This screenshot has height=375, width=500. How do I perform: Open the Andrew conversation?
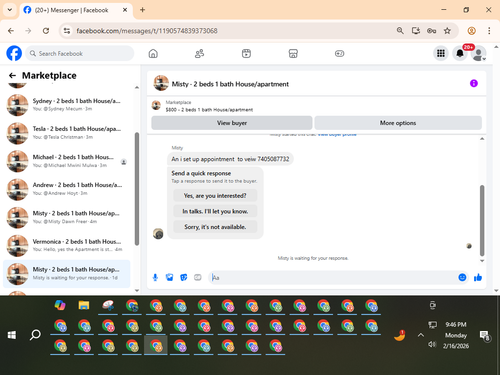(x=67, y=189)
